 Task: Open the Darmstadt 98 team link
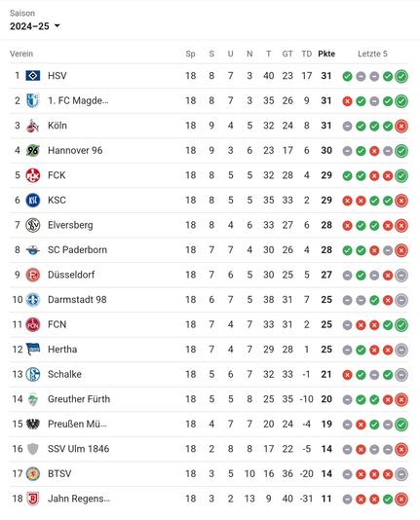77,300
